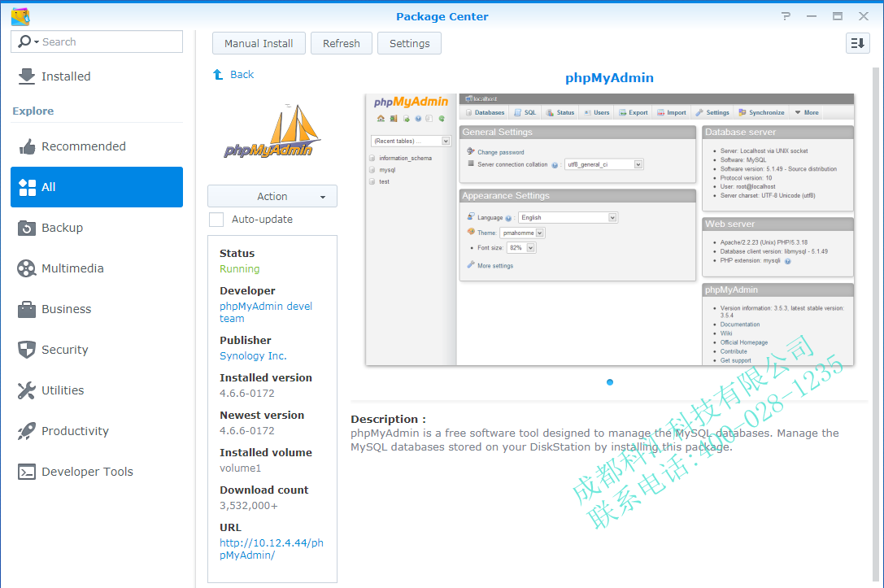Click the phpMyAdmin screenshot preview
Image resolution: width=884 pixels, height=588 pixels.
click(609, 229)
